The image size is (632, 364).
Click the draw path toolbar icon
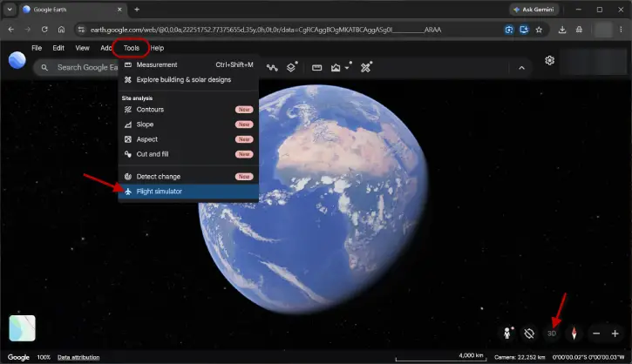point(272,68)
